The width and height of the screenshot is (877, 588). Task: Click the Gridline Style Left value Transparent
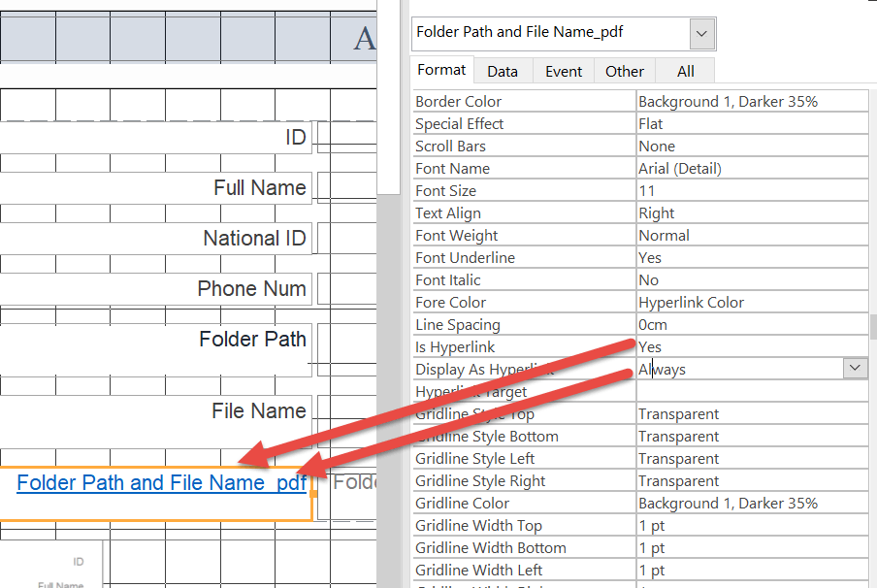(x=752, y=459)
